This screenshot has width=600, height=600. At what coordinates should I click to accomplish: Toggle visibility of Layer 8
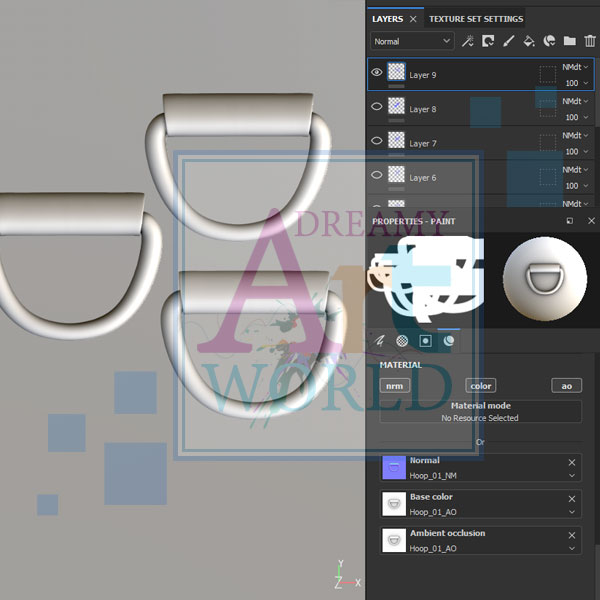(x=377, y=106)
